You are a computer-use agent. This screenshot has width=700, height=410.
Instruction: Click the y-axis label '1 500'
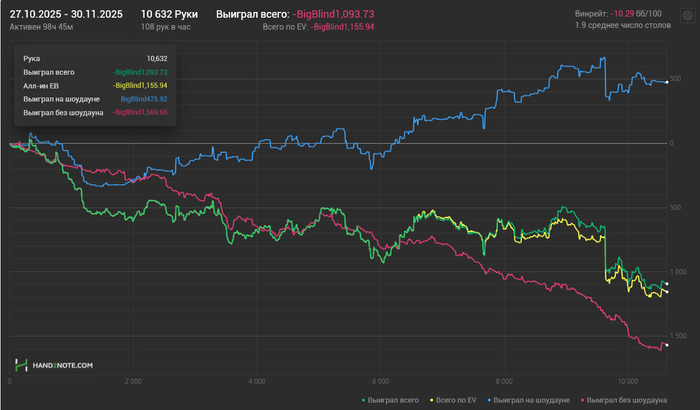678,336
